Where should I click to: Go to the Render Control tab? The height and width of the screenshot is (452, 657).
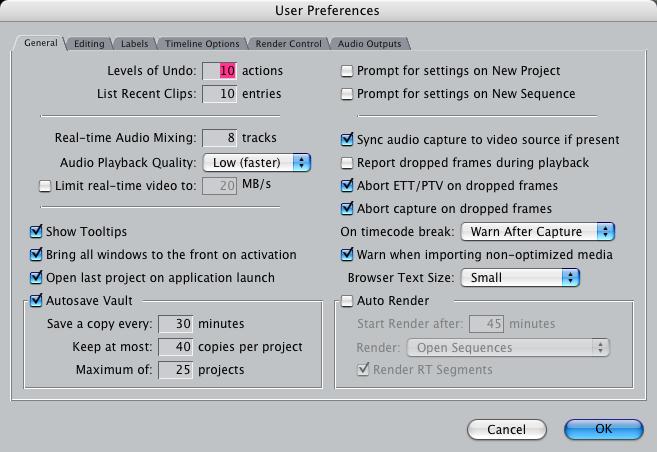click(288, 44)
